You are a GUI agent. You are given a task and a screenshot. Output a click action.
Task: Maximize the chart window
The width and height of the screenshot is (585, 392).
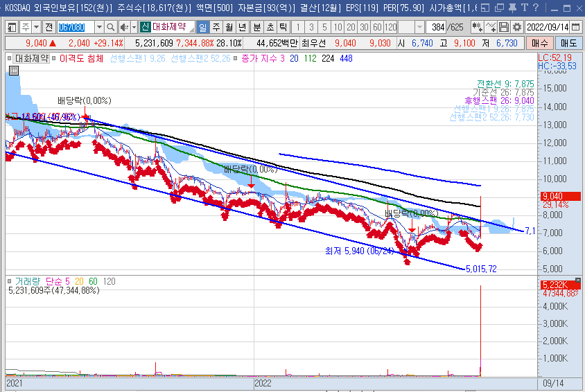click(x=567, y=8)
